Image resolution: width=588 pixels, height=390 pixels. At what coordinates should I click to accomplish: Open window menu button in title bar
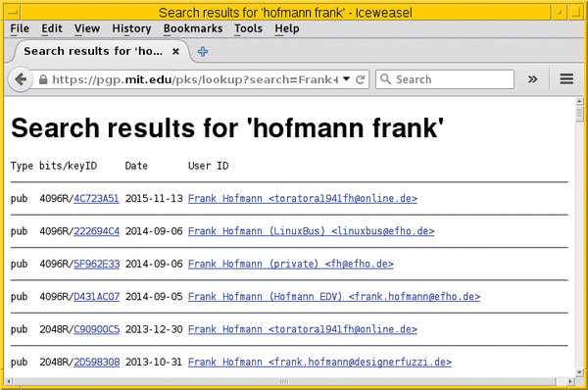13,13
